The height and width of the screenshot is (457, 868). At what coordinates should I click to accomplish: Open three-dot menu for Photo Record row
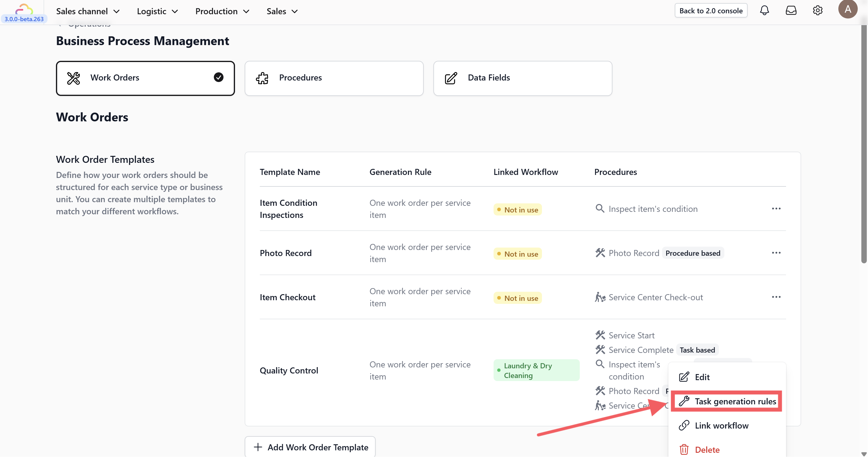point(776,253)
